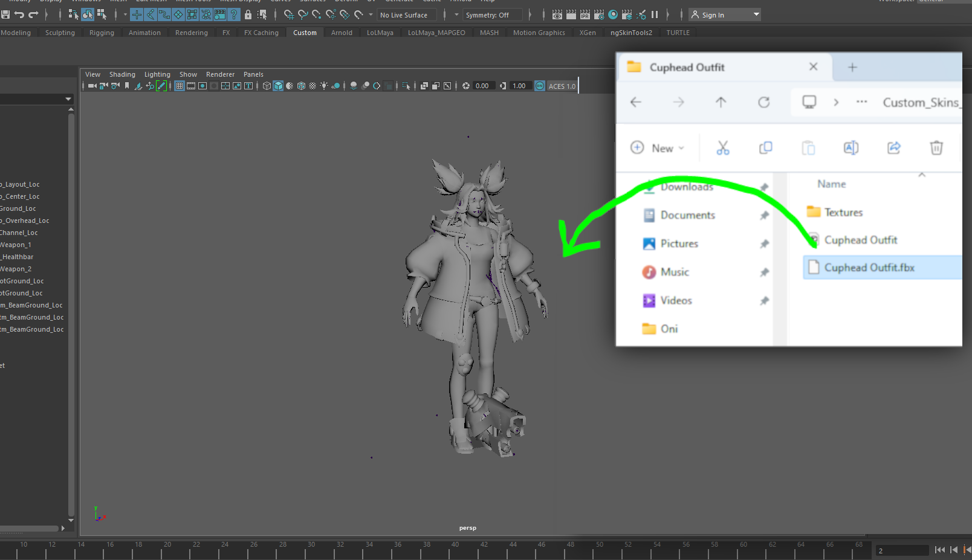972x560 pixels.
Task: Select by component type mode icon
Action: 102,14
